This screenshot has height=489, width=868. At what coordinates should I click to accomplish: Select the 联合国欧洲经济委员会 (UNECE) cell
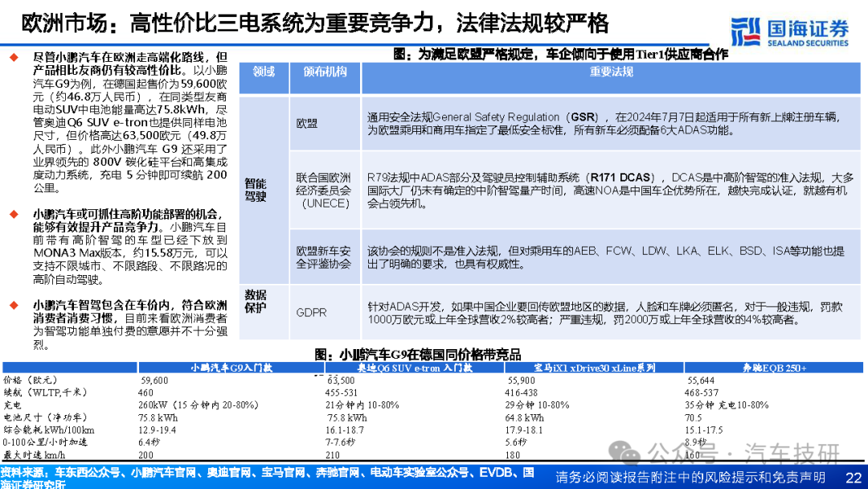(324, 191)
